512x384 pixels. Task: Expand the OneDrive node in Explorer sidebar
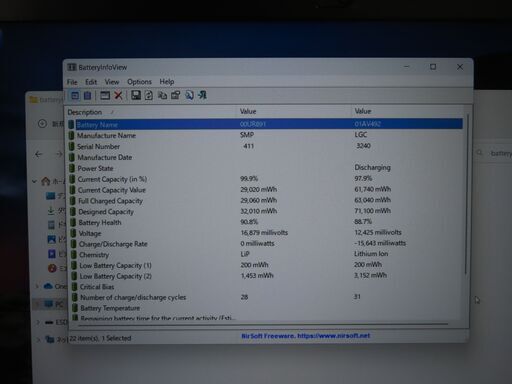[37, 286]
